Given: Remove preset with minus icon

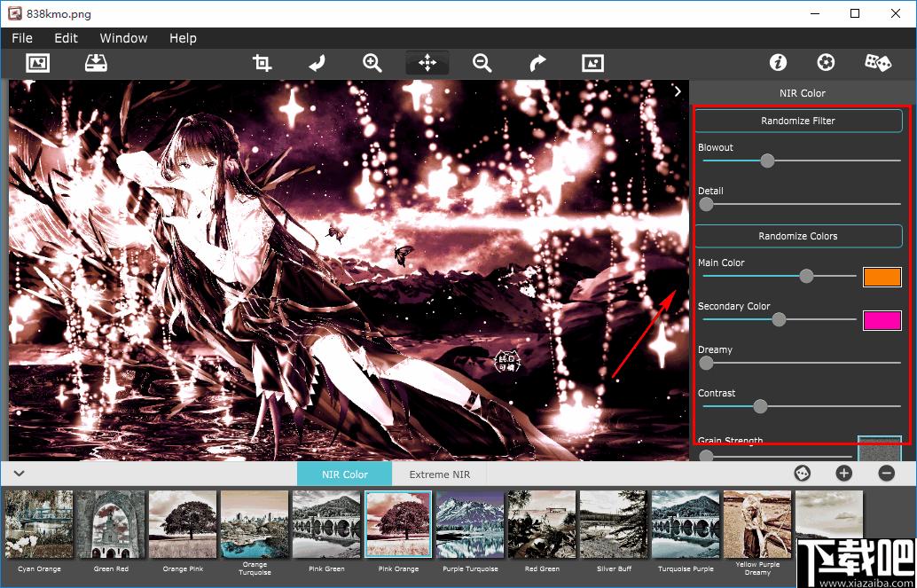Looking at the screenshot, I should tap(887, 473).
